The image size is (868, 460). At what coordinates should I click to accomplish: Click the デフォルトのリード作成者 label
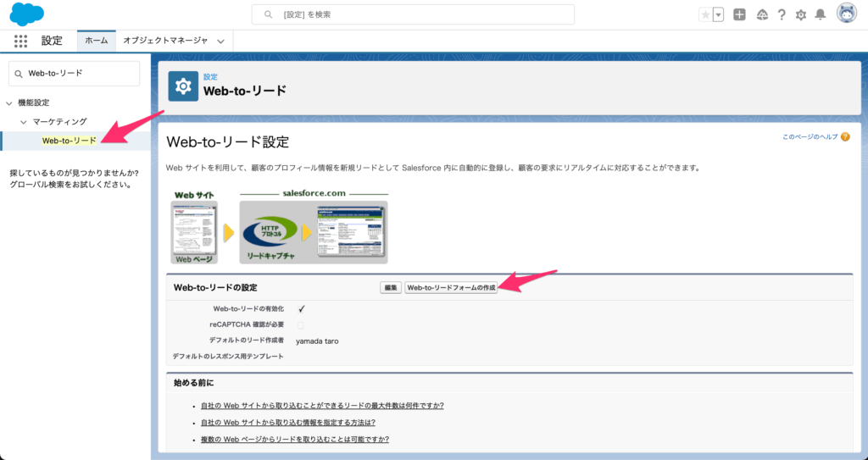click(247, 341)
